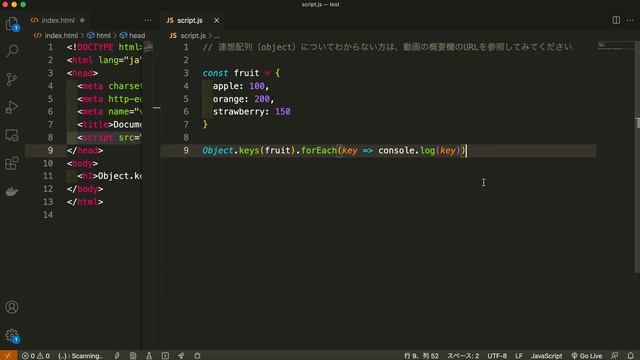Click the document icon in status bar

pyautogui.click(x=133, y=356)
